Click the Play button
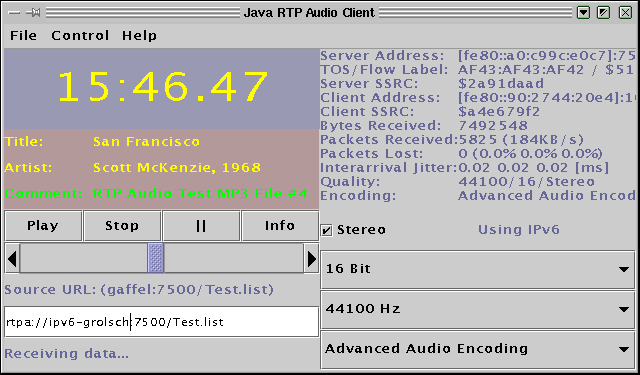Image resolution: width=640 pixels, height=375 pixels. tap(43, 226)
